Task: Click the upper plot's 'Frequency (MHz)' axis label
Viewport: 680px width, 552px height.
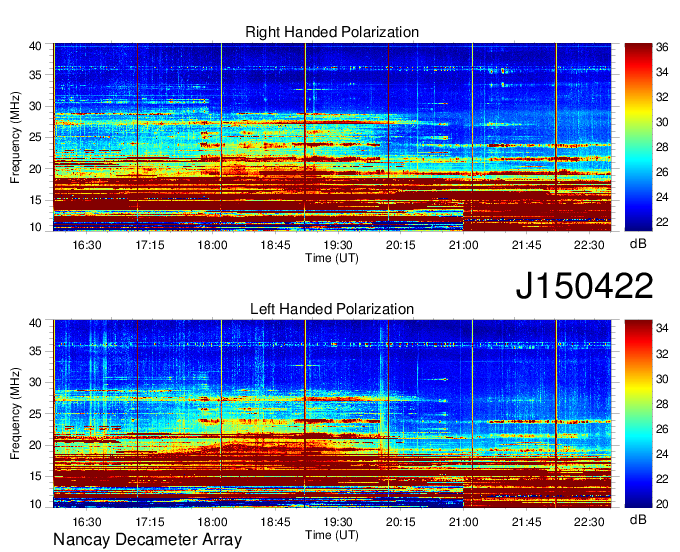Action: coord(15,137)
